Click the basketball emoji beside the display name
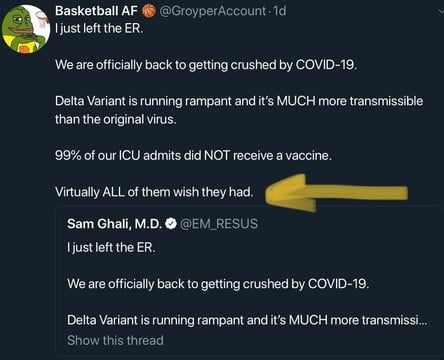444x360 pixels. 149,11
